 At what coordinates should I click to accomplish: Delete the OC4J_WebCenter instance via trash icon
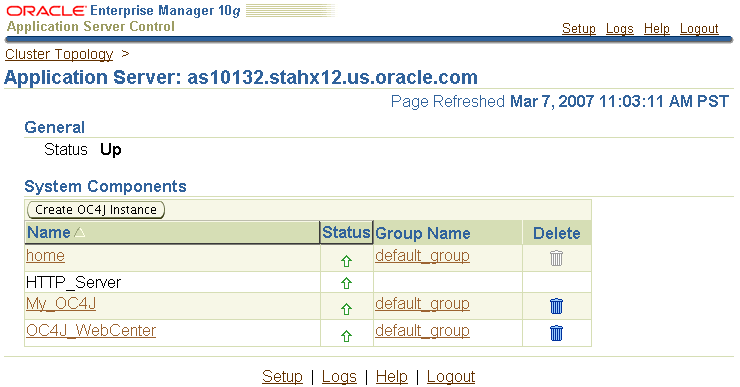click(x=556, y=333)
